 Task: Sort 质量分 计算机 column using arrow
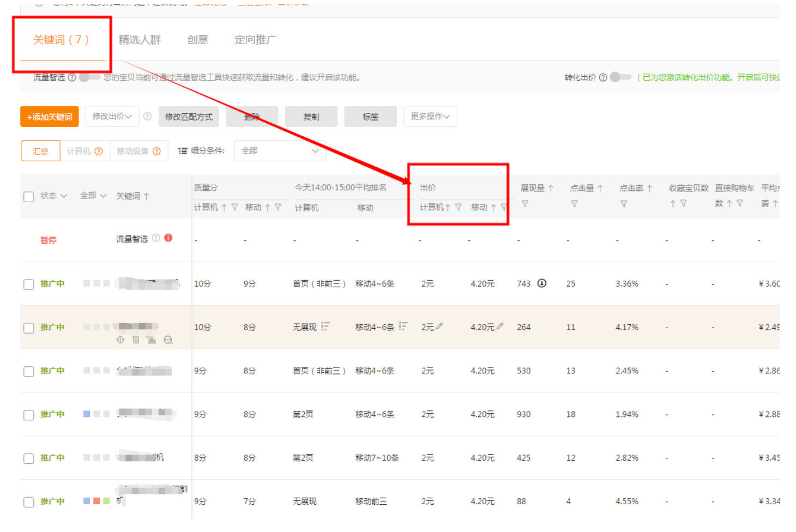pyautogui.click(x=224, y=207)
